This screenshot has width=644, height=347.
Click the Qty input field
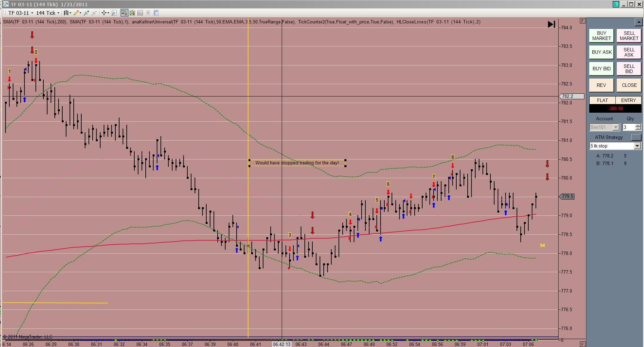(x=629, y=127)
